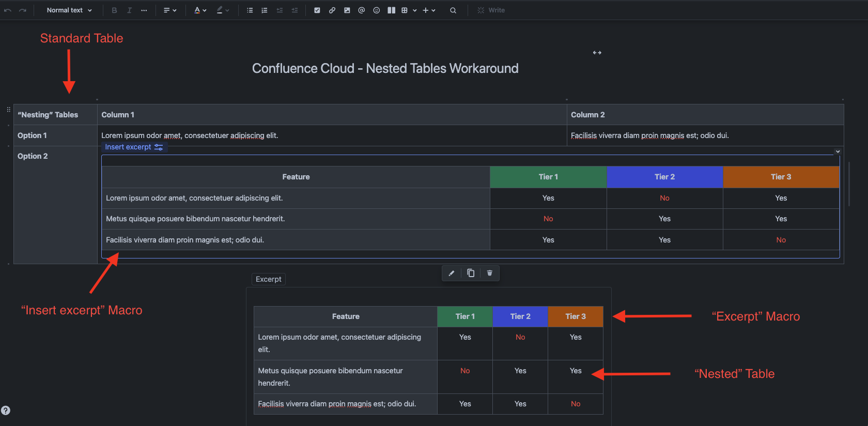Open the emoji picker
Image resolution: width=868 pixels, height=426 pixels.
tap(377, 10)
